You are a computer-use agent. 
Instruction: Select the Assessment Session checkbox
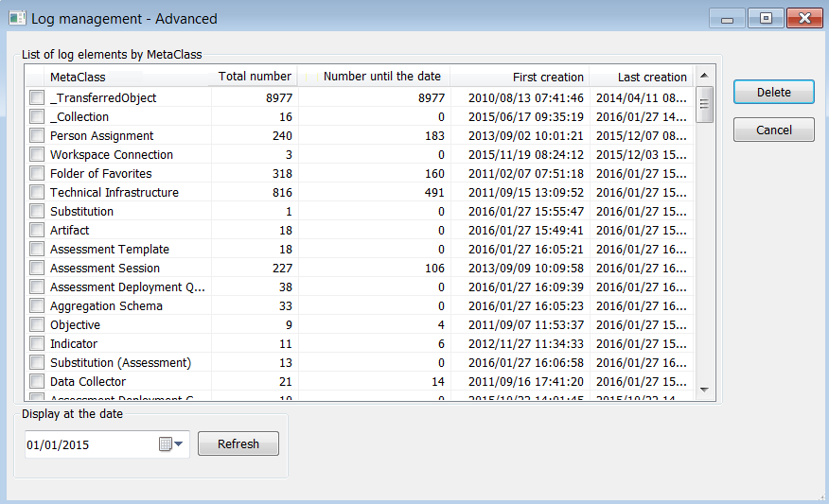point(37,268)
